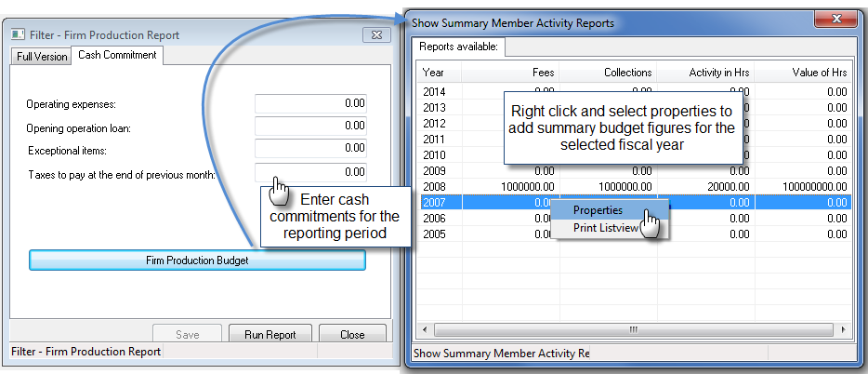Image resolution: width=868 pixels, height=374 pixels.
Task: Close the Show Summary Member Activity Reports window
Action: coord(835,20)
